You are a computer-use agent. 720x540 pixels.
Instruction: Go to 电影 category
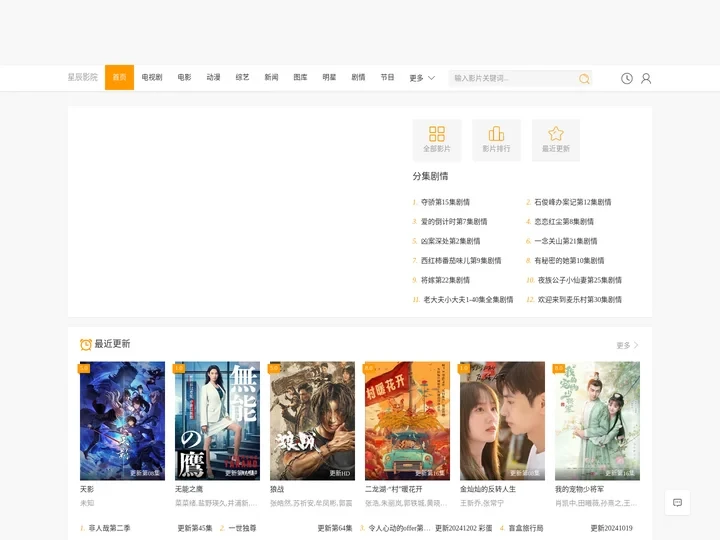(x=184, y=77)
